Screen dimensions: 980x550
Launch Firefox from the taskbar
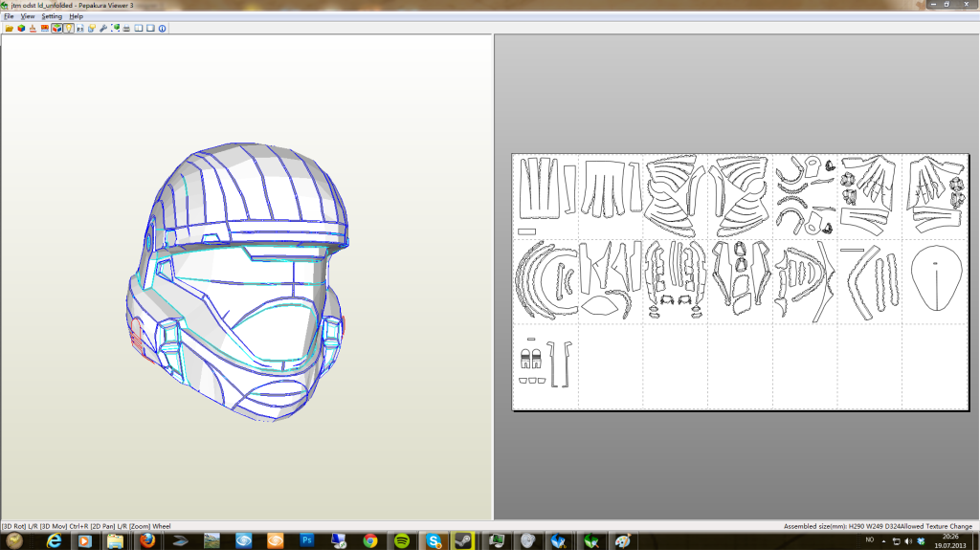coord(147,540)
